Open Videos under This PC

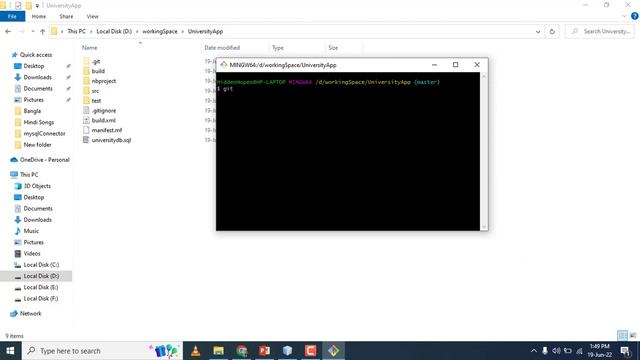coord(32,253)
